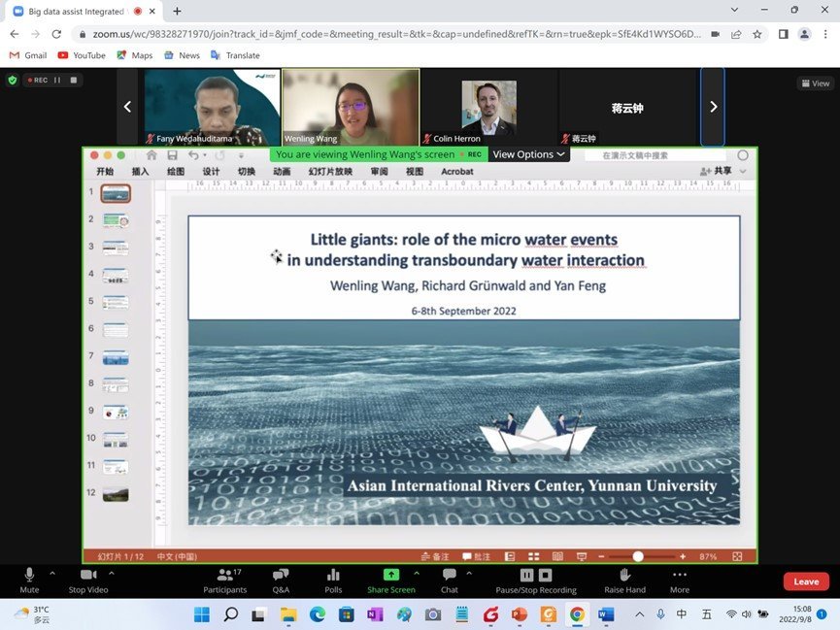Click the red Leave button
Image resolution: width=840 pixels, height=630 pixels.
click(806, 581)
